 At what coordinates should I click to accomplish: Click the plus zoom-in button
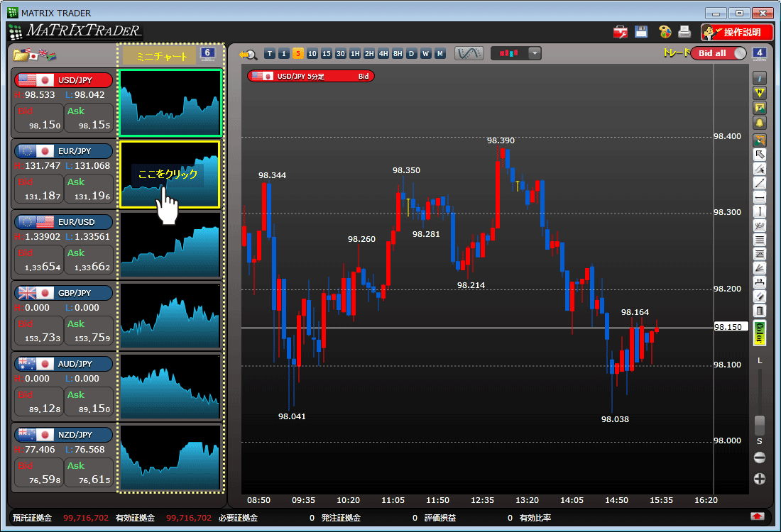click(759, 479)
